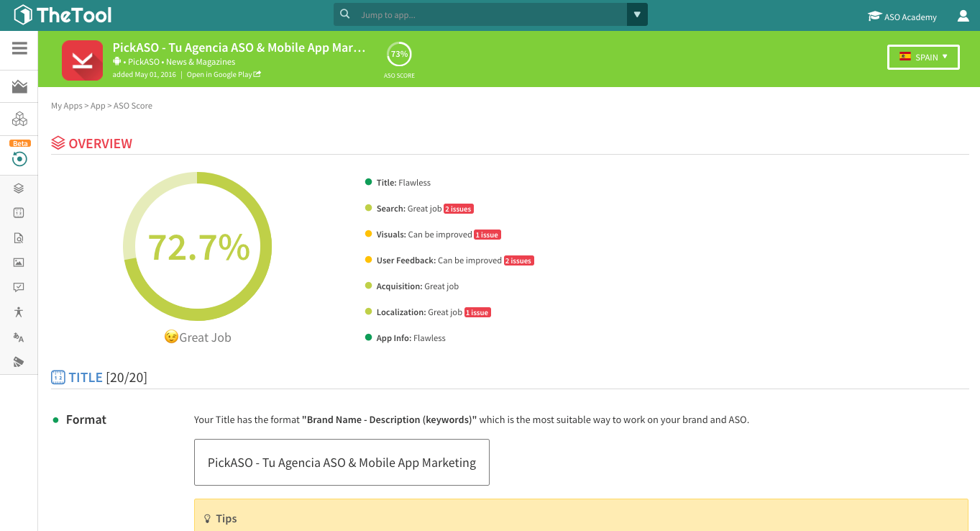The image size is (980, 531).
Task: Click the News & Magazines category text
Action: (x=201, y=62)
